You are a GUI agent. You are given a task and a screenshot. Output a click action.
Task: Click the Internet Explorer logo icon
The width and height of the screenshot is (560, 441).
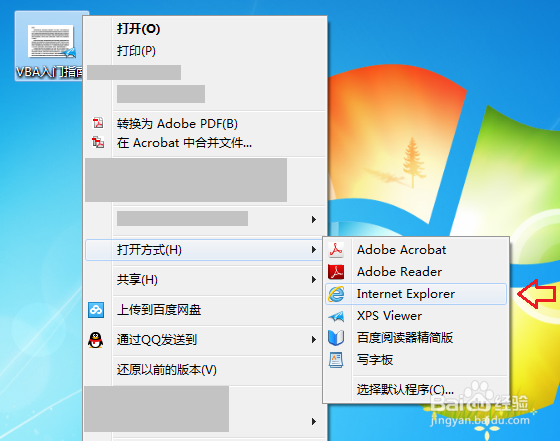tap(336, 294)
